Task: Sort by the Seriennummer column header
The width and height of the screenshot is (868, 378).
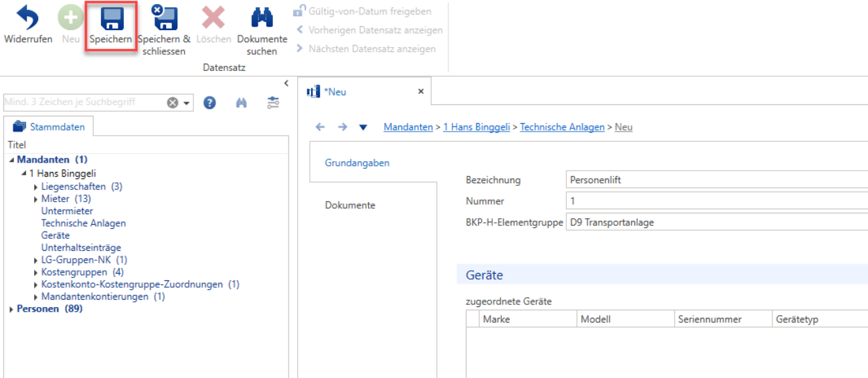Action: click(724, 319)
